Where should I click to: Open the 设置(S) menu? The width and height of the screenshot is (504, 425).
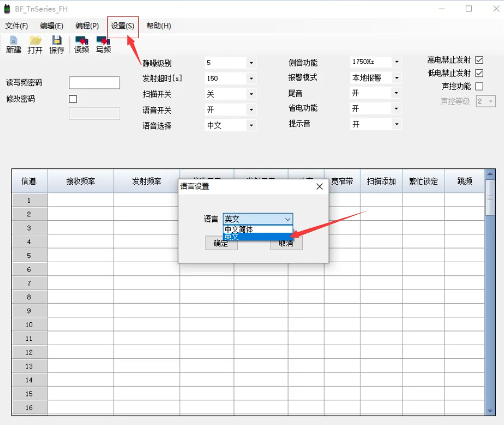tap(122, 26)
